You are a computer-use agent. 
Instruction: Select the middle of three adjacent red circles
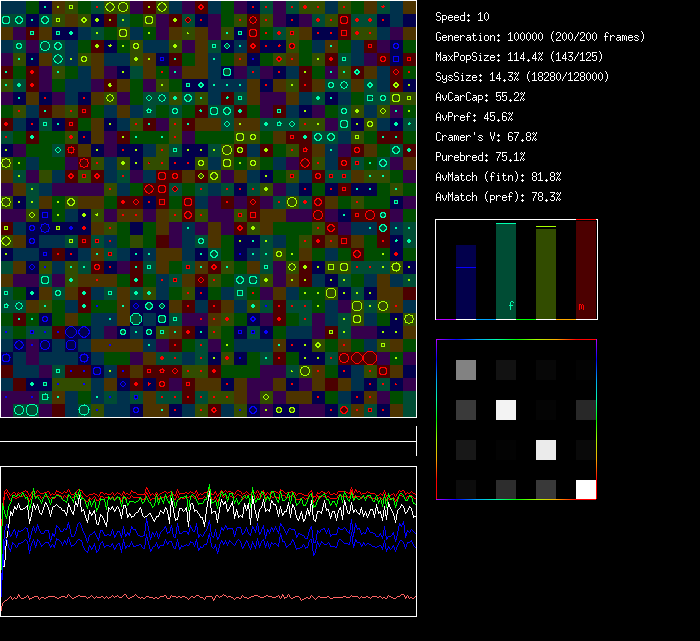pos(357,358)
